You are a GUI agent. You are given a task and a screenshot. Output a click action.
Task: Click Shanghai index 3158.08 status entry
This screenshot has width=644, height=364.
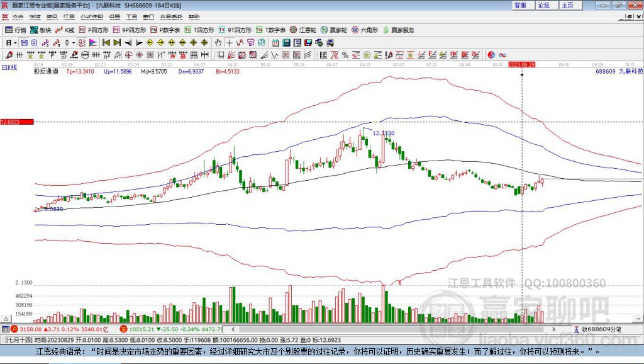coord(61,329)
